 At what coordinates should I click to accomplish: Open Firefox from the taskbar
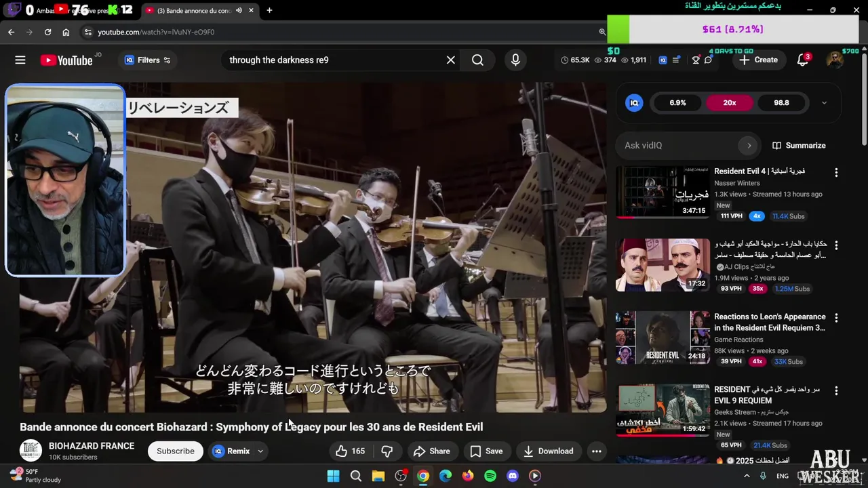pyautogui.click(x=468, y=476)
